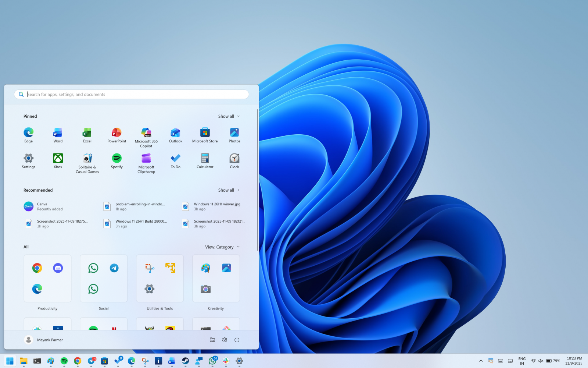Open WhatsApp from the taskbar
The width and height of the screenshot is (588, 368).
pos(212,361)
